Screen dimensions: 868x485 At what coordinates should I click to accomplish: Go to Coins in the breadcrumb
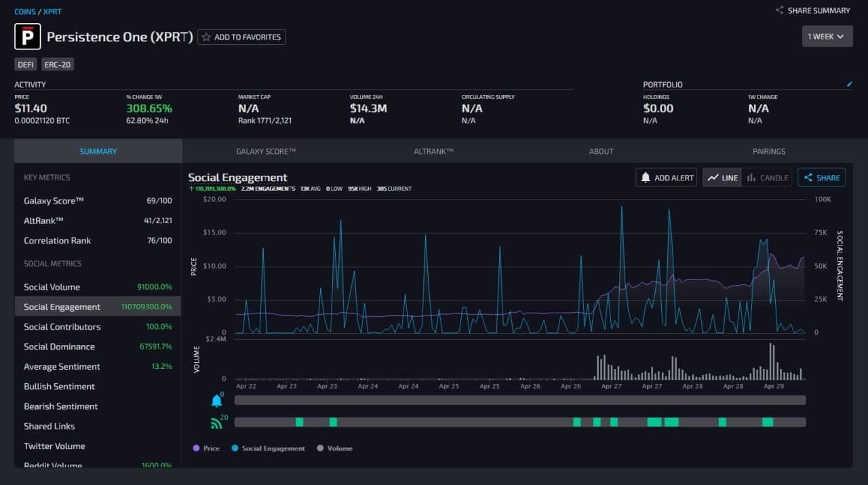pos(25,12)
